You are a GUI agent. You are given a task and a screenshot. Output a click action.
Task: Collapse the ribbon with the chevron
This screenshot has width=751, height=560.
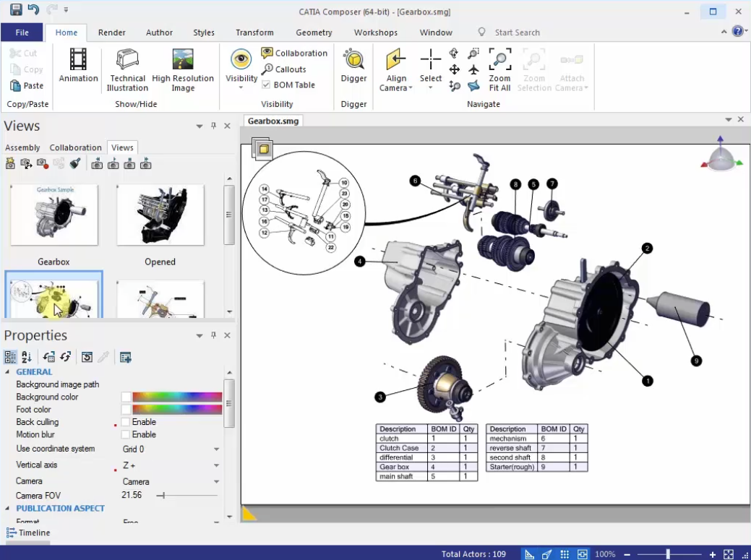(724, 32)
